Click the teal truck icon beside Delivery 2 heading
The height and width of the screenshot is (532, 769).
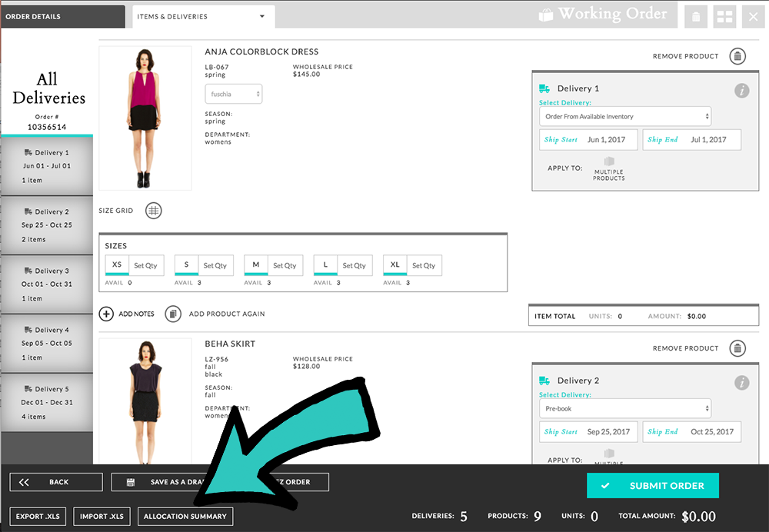[544, 381]
